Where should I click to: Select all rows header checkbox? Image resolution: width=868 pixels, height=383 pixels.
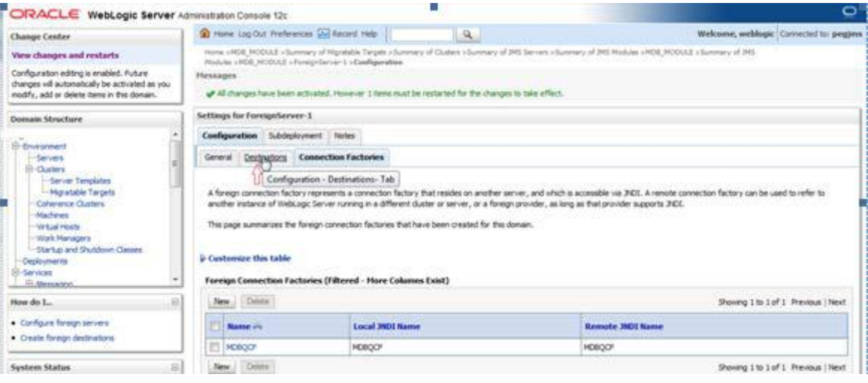pyautogui.click(x=215, y=326)
